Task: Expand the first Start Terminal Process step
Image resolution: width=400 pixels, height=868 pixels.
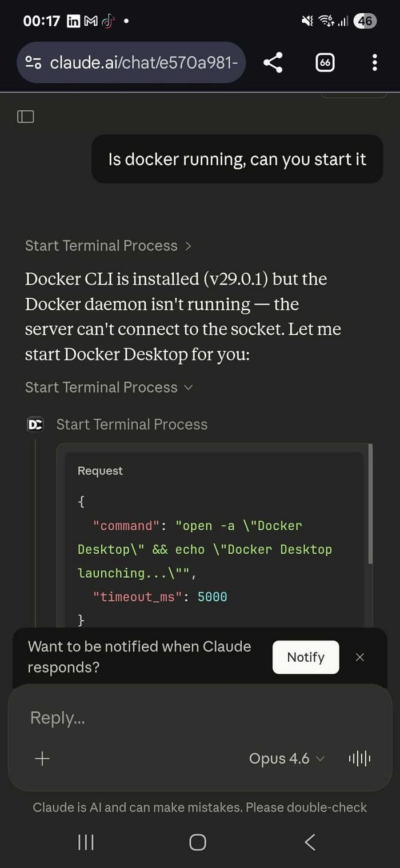Action: 108,246
